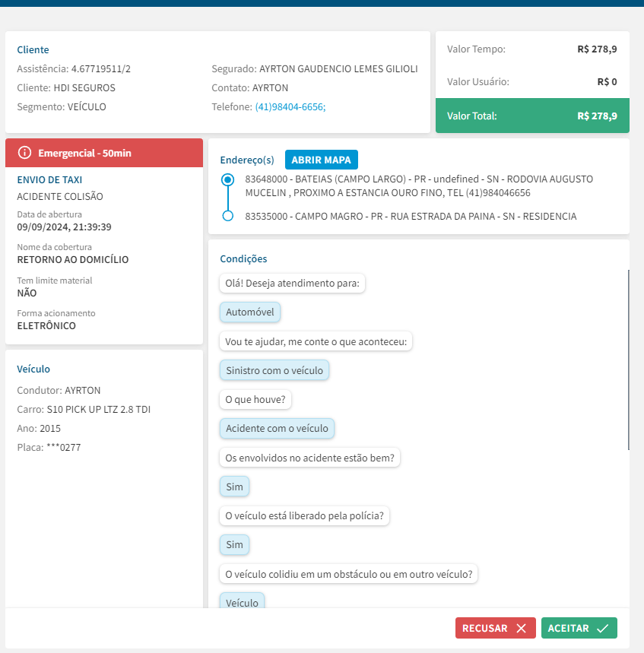Click the Emergencial info alert icon

pyautogui.click(x=24, y=153)
